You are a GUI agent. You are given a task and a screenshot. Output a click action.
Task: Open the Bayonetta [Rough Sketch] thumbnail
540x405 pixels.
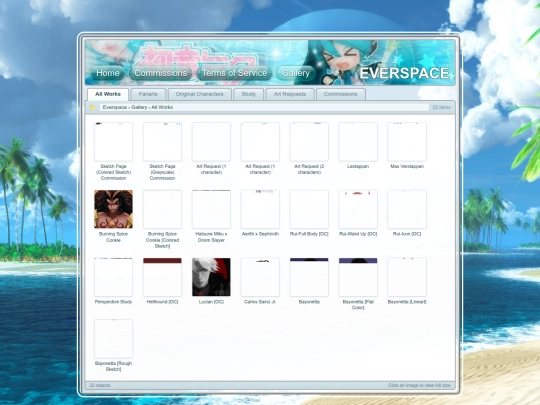[113, 339]
